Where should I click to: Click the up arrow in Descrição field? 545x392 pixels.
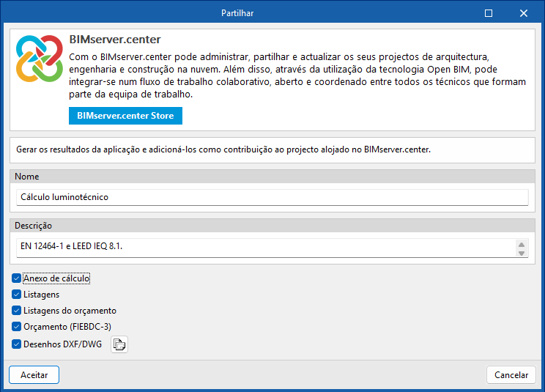(522, 244)
